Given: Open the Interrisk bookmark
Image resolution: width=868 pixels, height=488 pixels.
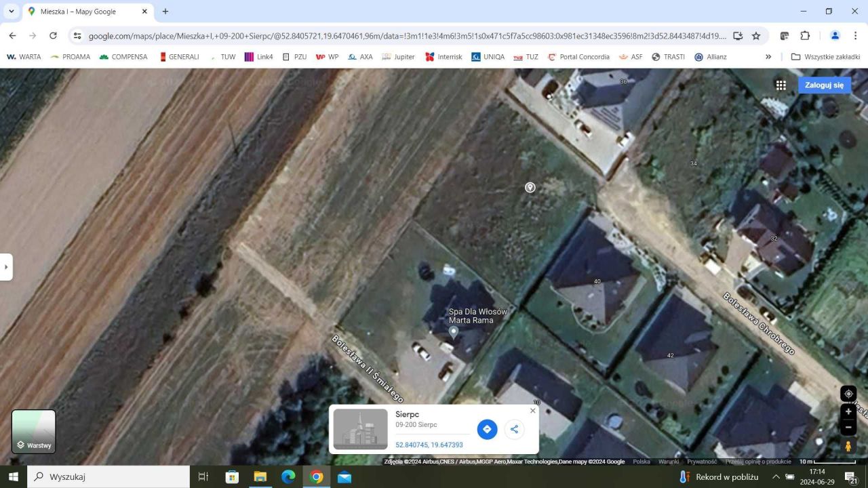Looking at the screenshot, I should 443,57.
